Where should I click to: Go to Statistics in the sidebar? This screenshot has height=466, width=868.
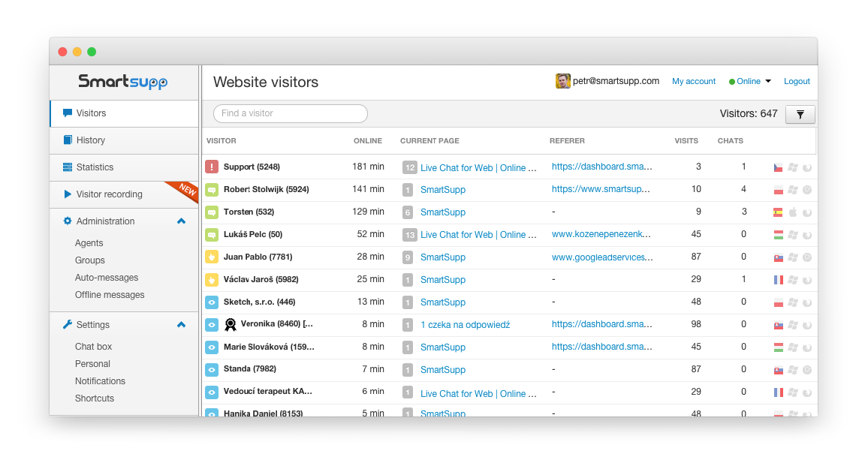(x=95, y=167)
